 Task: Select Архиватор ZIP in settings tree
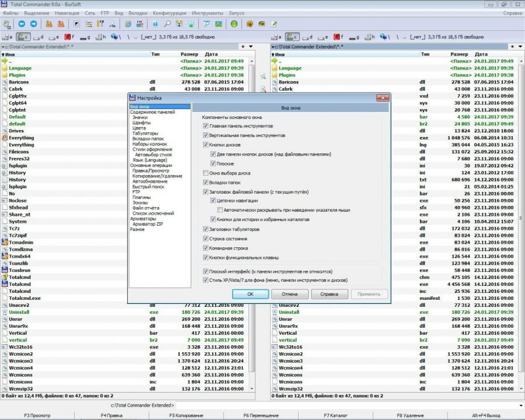(x=148, y=224)
